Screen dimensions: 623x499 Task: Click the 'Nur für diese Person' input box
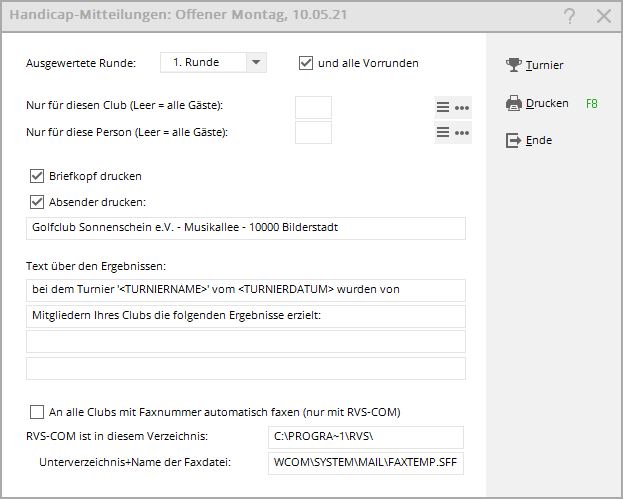pyautogui.click(x=314, y=132)
